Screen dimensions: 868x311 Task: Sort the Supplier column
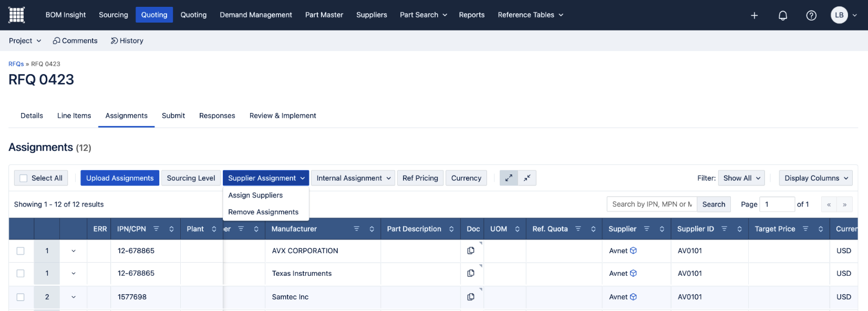(662, 229)
